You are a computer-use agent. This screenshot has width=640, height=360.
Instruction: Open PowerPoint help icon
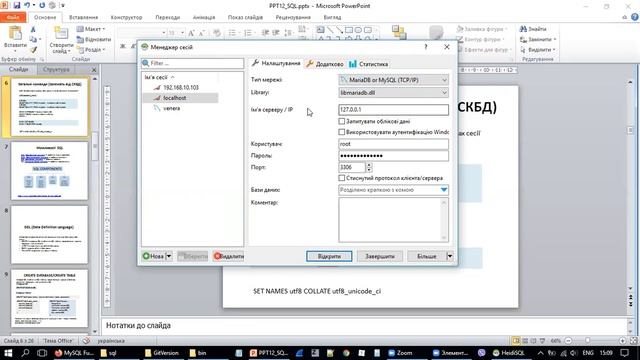[x=635, y=17]
